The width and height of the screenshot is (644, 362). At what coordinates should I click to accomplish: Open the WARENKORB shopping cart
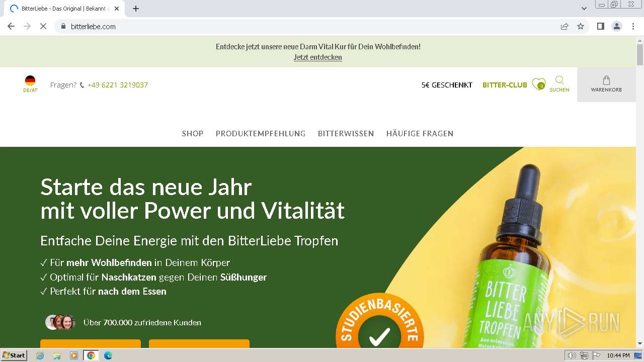606,84
